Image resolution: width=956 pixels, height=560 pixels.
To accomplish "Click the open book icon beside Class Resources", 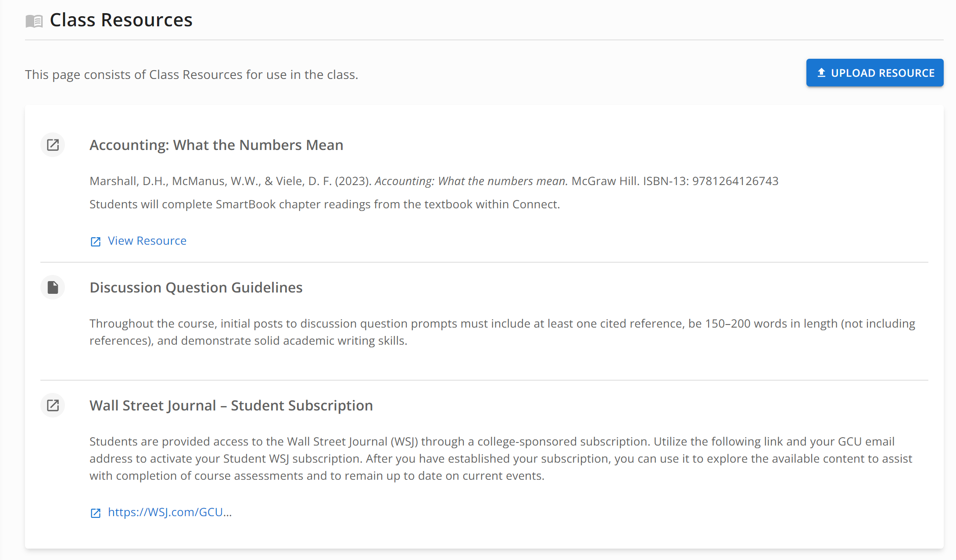I will point(34,21).
